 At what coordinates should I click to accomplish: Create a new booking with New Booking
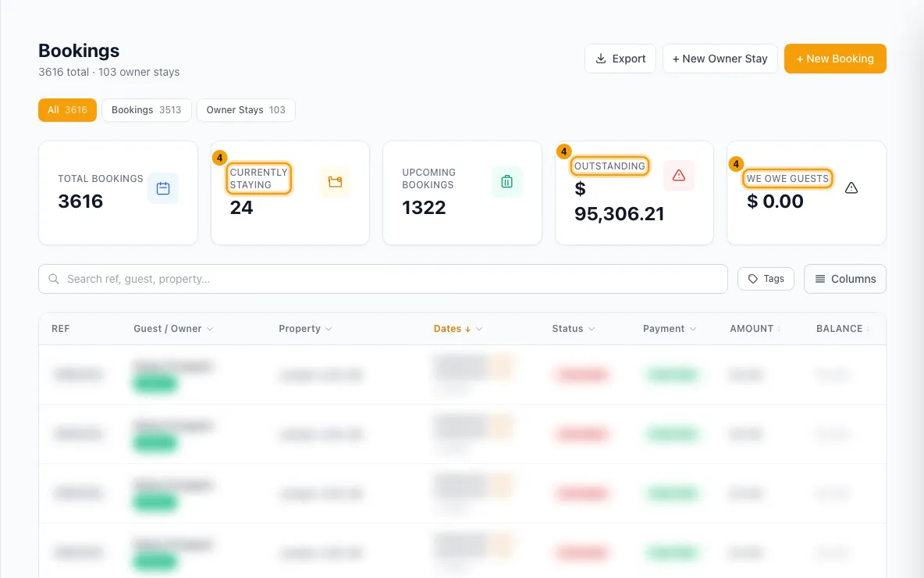[835, 59]
